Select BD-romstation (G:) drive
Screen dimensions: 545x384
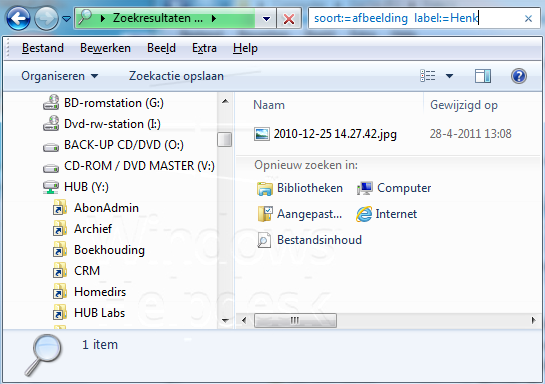pos(114,103)
